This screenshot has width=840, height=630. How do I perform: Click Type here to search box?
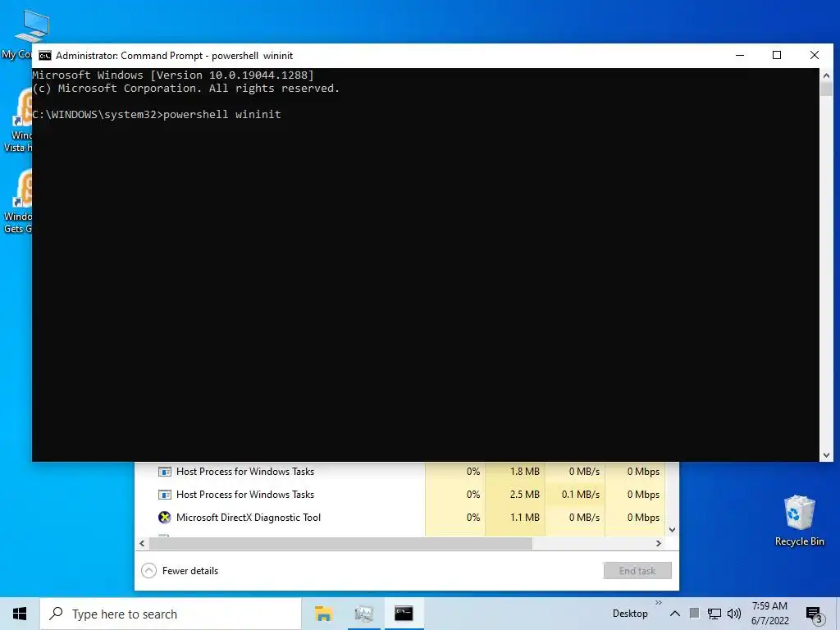[171, 614]
